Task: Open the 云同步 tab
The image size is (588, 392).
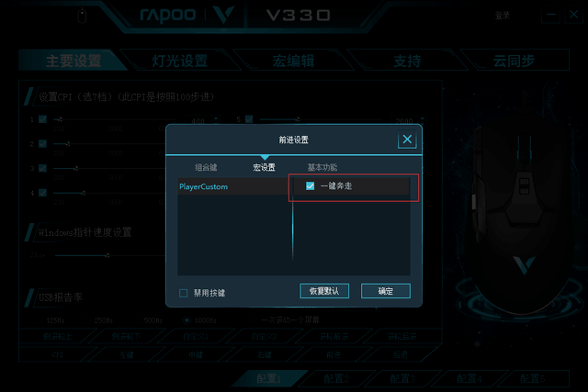Action: pyautogui.click(x=514, y=61)
